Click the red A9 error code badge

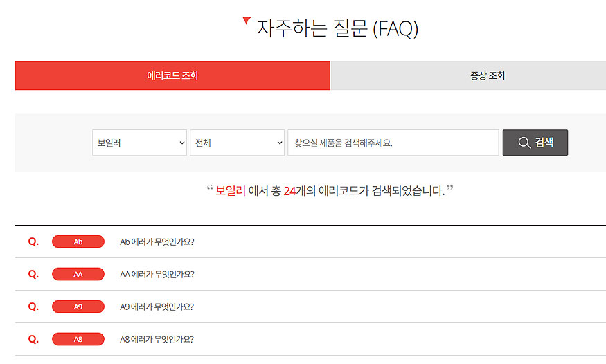click(x=78, y=307)
